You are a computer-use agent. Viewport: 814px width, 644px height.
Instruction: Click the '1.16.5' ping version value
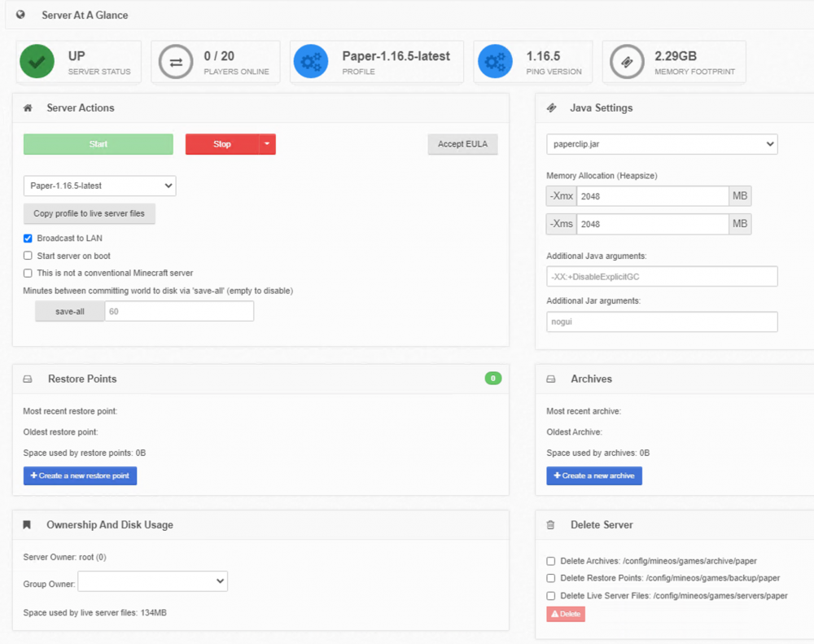pyautogui.click(x=543, y=56)
